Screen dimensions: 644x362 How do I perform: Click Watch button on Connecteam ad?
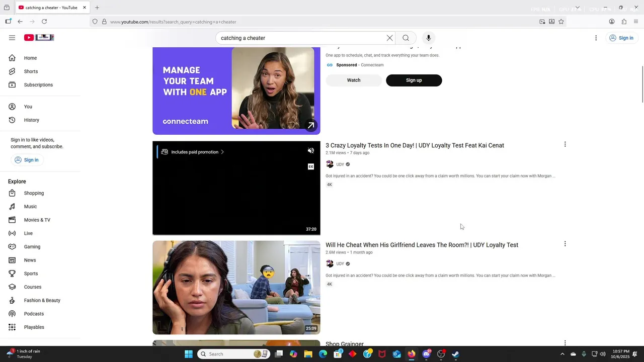click(x=354, y=80)
